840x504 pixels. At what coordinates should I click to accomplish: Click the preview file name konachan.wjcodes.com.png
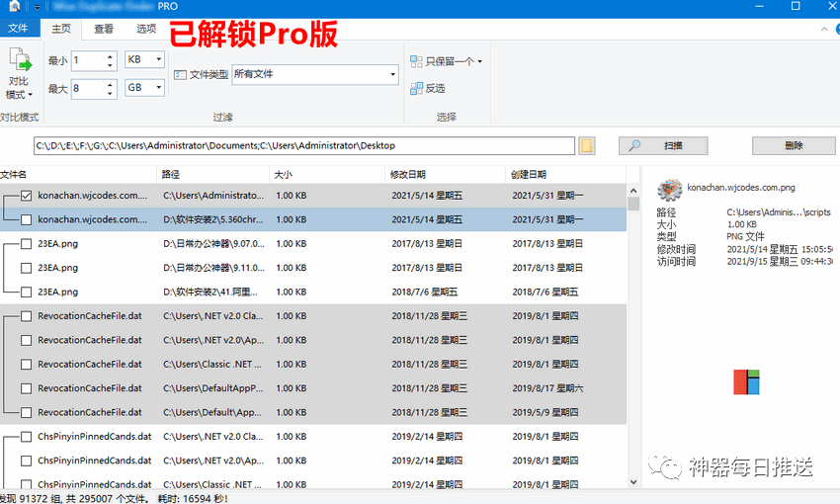(741, 188)
